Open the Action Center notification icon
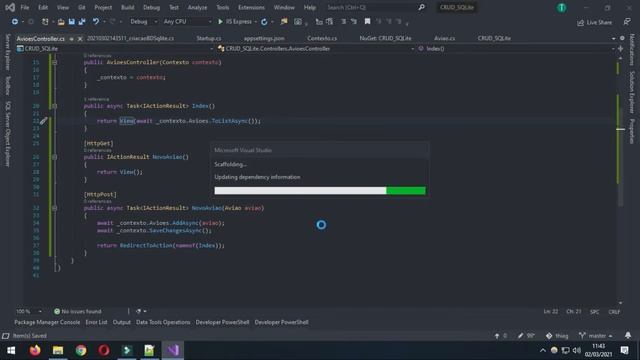The image size is (640, 360). [624, 350]
